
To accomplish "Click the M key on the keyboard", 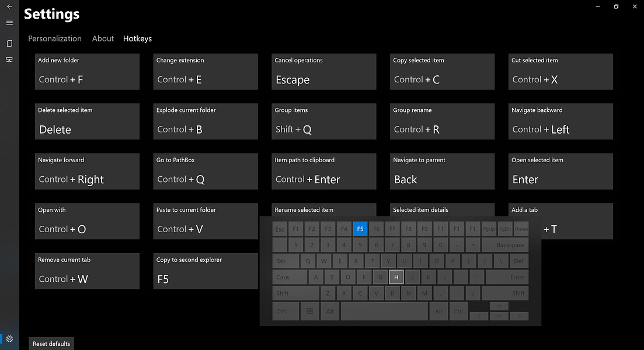I will [424, 293].
